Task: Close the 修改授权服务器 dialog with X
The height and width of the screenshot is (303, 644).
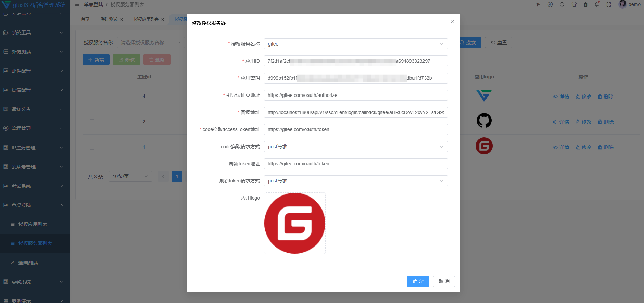Action: 452,22
